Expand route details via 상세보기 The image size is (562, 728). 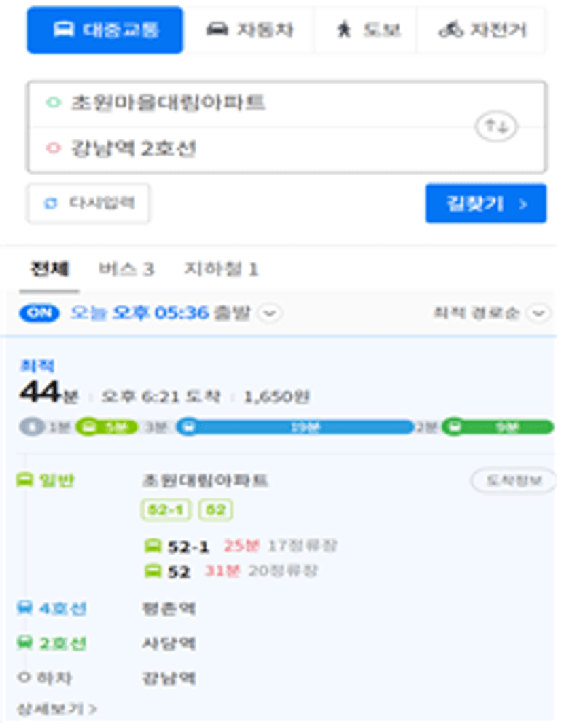pyautogui.click(x=56, y=709)
